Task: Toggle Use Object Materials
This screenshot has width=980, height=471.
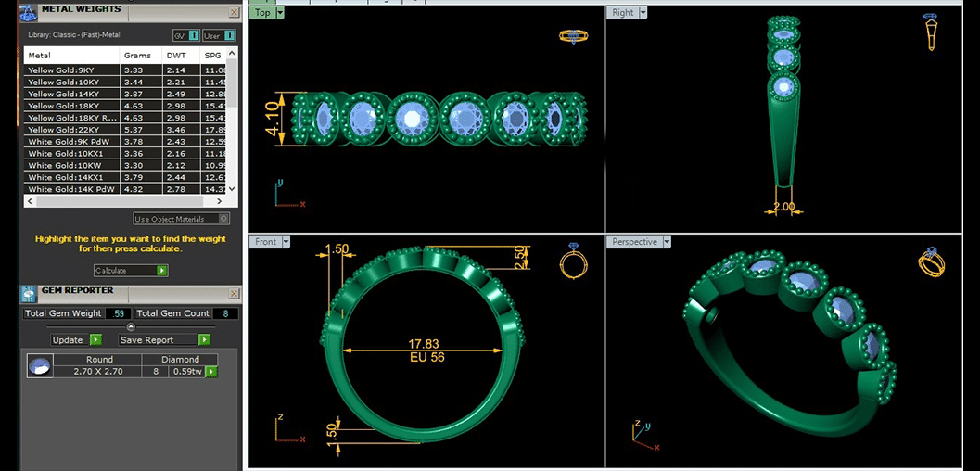Action: coord(181,219)
